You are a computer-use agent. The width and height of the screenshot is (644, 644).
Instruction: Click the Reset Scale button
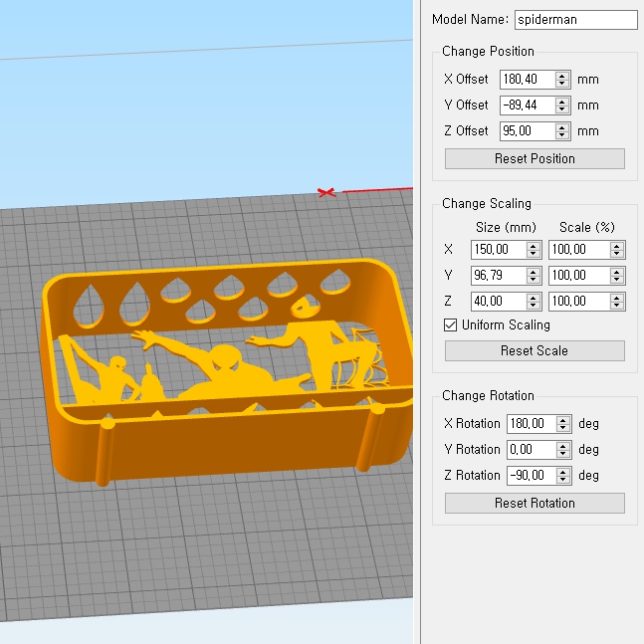(x=535, y=350)
